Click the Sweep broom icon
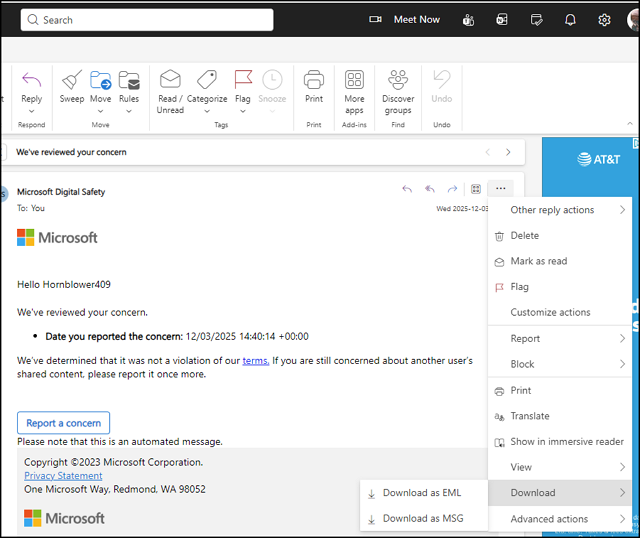640x538 pixels. (x=72, y=80)
